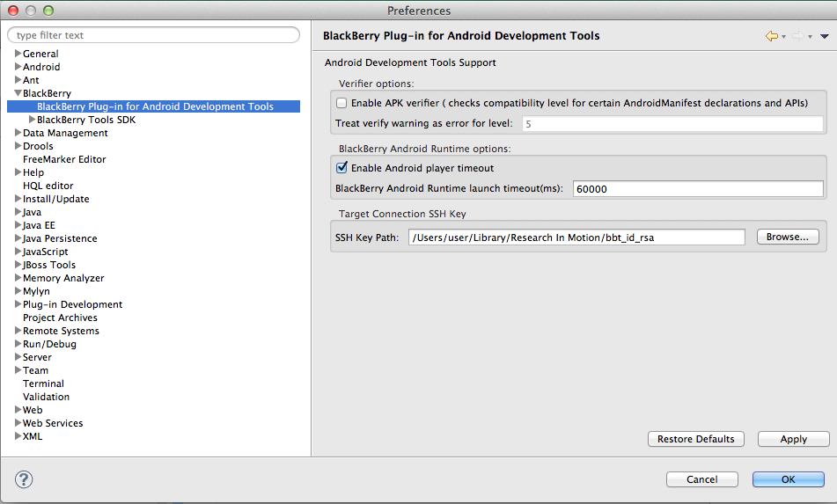Expand the Remote Systems node
The width and height of the screenshot is (837, 504).
18,331
